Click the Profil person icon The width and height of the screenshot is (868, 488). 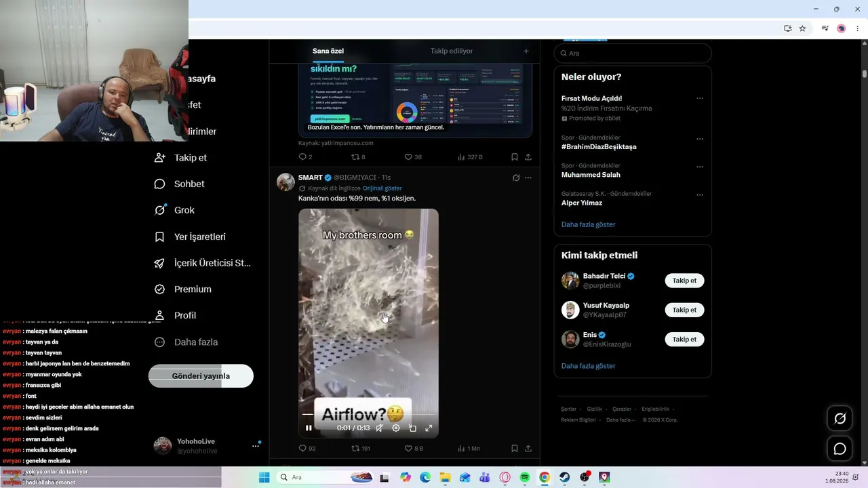pos(160,316)
